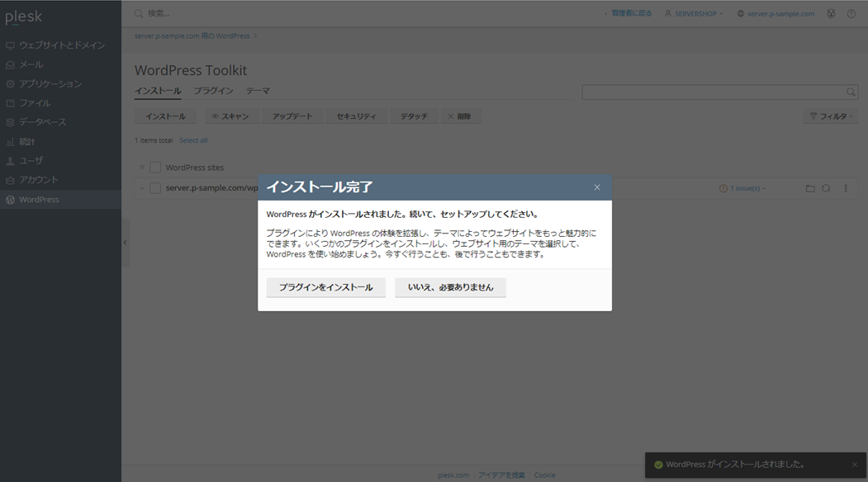Expand the SERVERSHOP user dropdown
Screen dimensions: 868x482
click(x=694, y=13)
